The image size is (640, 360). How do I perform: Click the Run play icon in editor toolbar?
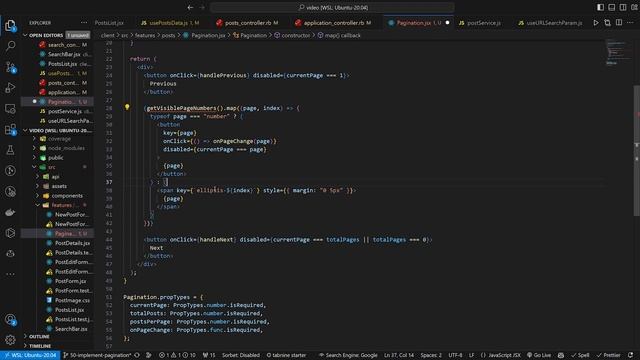596,23
